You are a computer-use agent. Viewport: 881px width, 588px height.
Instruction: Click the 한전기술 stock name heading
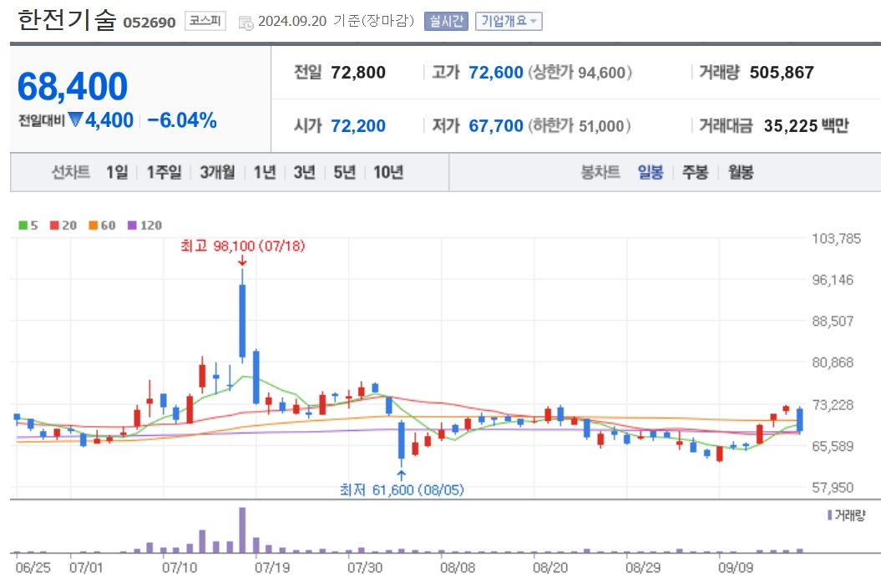click(67, 20)
